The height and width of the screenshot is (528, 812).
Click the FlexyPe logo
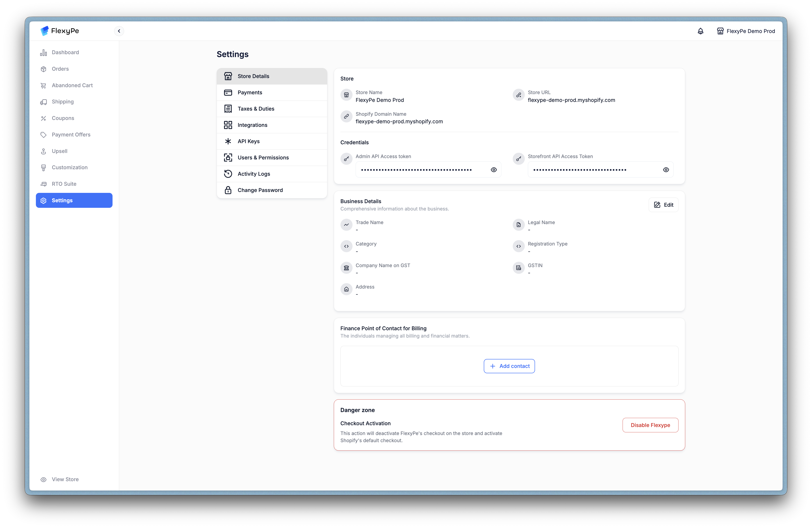60,31
